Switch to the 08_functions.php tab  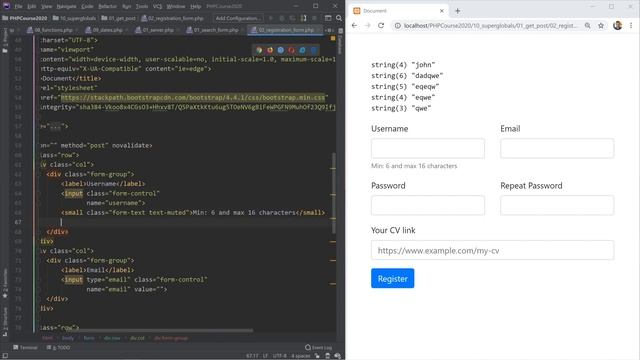(53, 30)
